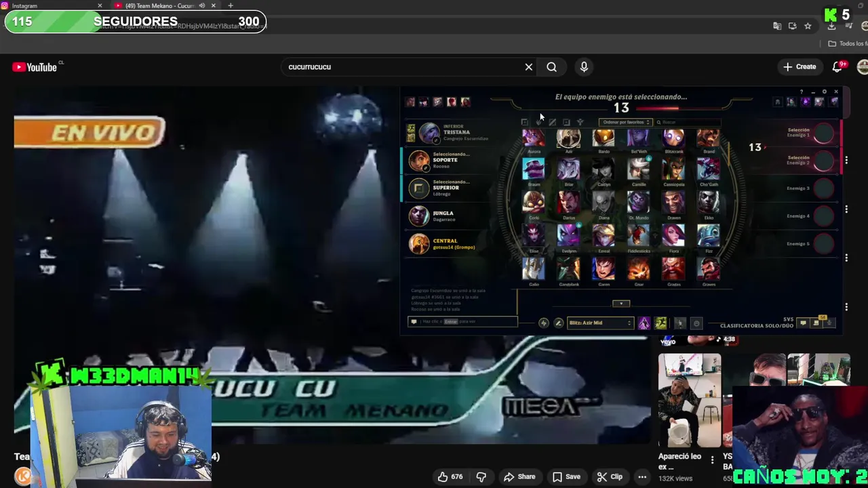
Task: Start voice search with microphone
Action: [584, 66]
